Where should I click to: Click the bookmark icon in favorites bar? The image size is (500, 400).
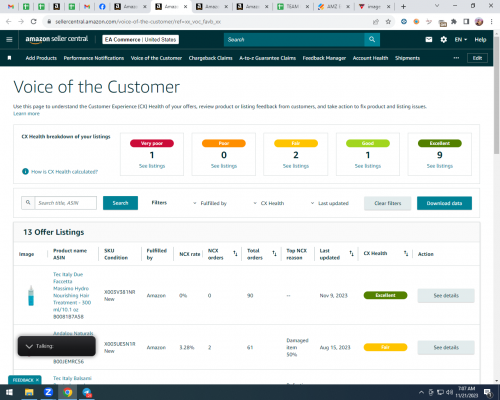(x=9, y=58)
